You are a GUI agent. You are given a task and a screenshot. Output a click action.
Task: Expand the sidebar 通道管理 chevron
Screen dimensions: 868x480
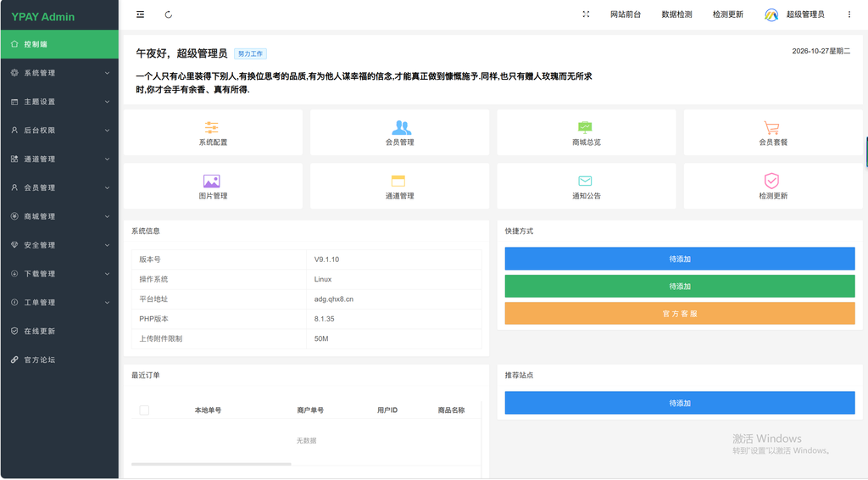[x=107, y=159]
